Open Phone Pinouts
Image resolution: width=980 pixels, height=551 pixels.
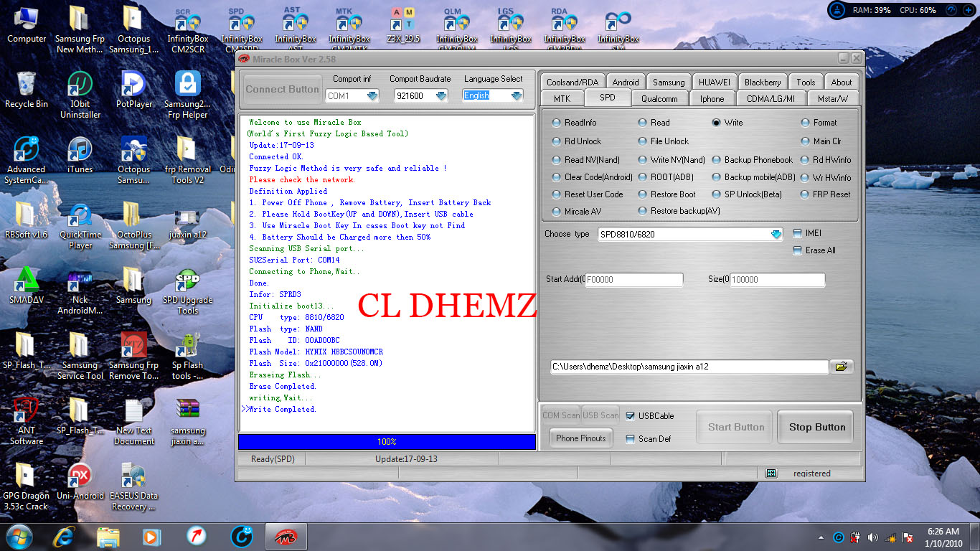pos(580,438)
